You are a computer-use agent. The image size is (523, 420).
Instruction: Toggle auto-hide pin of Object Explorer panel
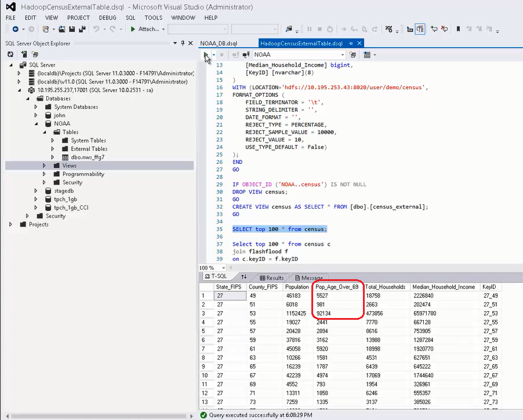(x=183, y=43)
